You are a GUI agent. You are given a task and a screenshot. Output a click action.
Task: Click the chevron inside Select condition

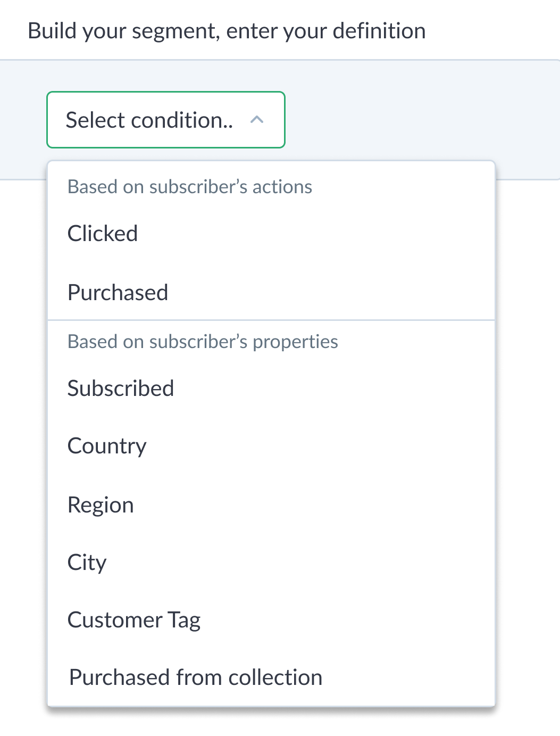pos(257,120)
